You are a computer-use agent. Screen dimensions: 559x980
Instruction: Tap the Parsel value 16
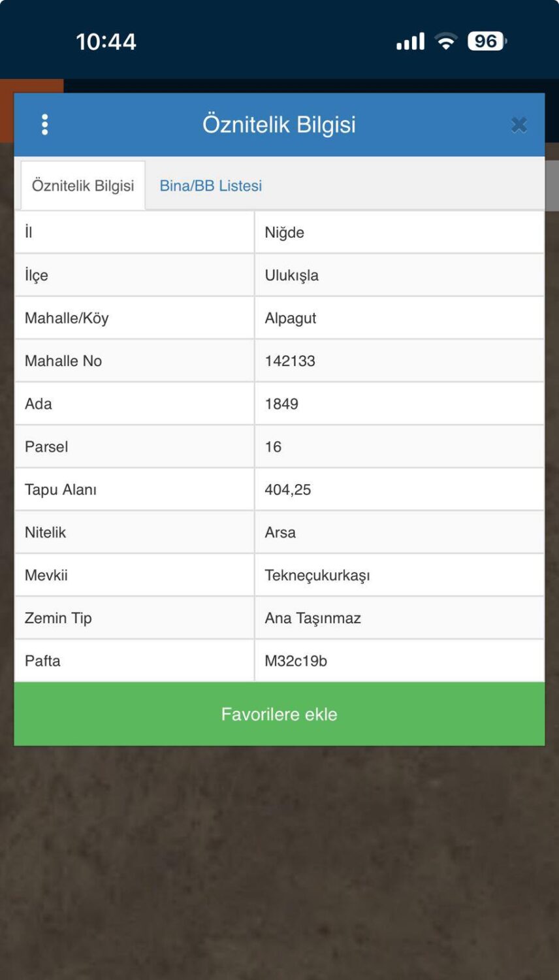(x=273, y=447)
